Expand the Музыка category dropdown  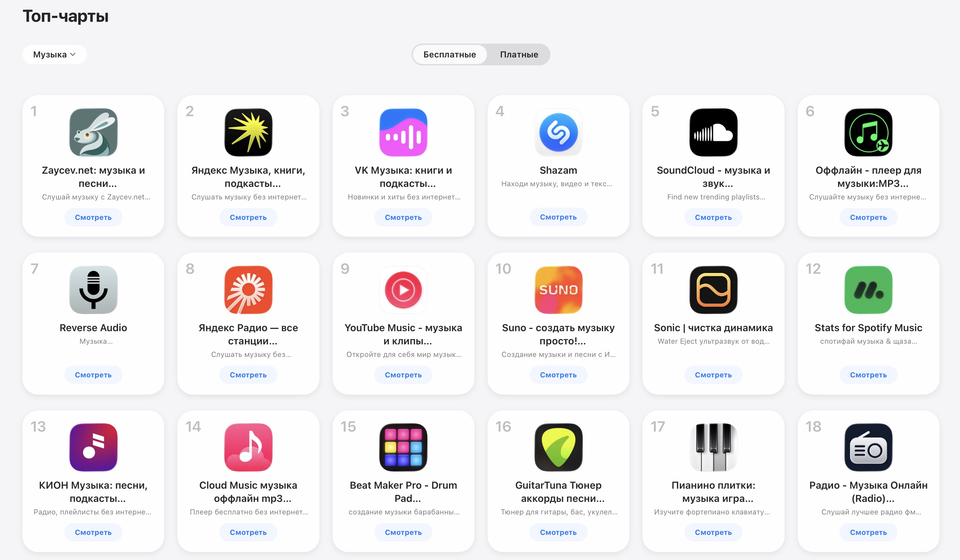point(55,54)
